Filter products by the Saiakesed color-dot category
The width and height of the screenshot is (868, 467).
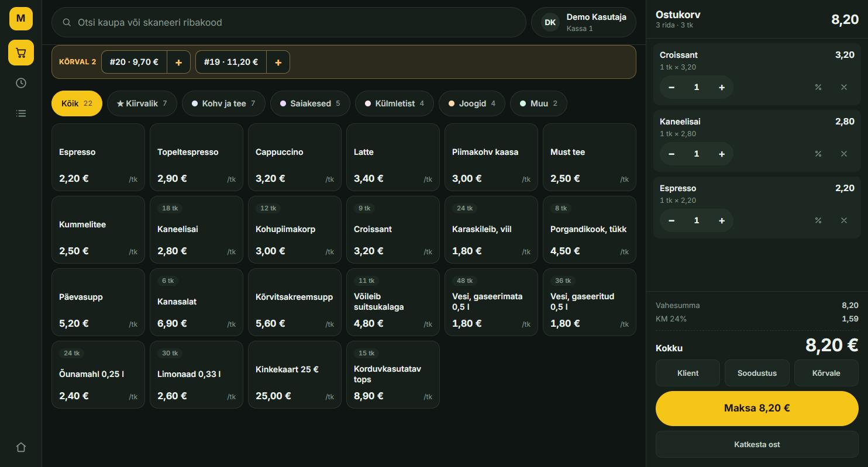tap(310, 103)
